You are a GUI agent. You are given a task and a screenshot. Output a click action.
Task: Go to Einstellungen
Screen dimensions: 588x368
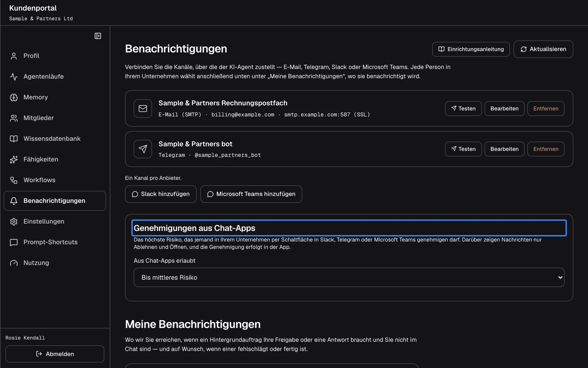(55, 221)
